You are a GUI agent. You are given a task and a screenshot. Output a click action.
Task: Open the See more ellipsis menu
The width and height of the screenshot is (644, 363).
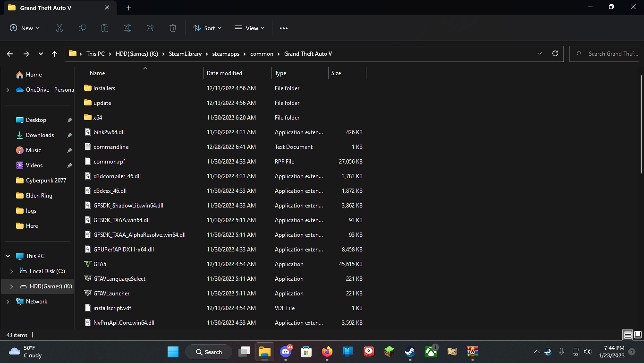[x=283, y=28]
